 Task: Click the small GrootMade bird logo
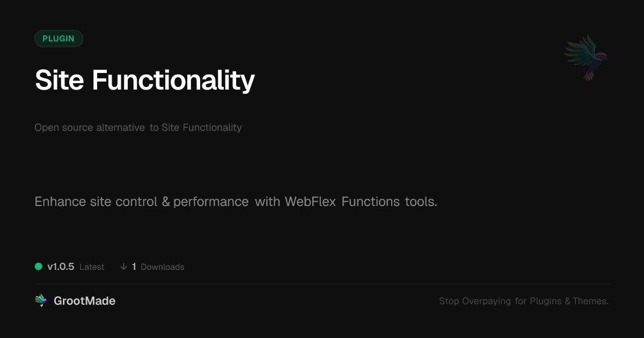[41, 301]
